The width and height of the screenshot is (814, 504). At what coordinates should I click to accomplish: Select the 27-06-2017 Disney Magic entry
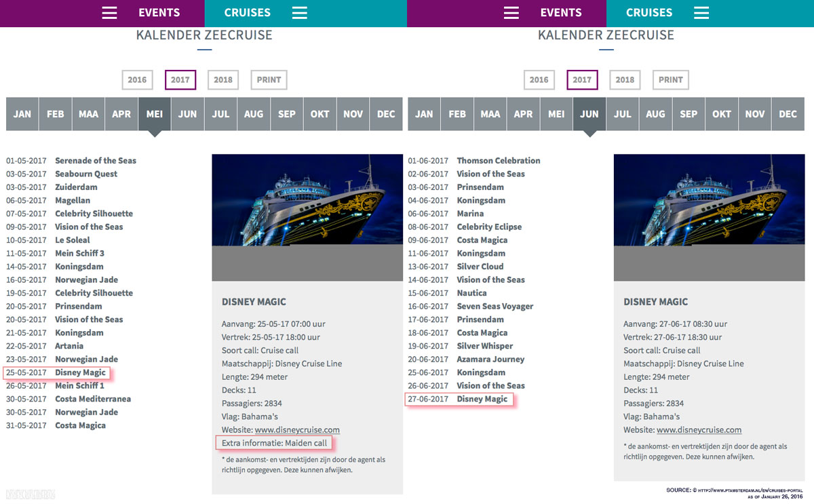(x=458, y=399)
